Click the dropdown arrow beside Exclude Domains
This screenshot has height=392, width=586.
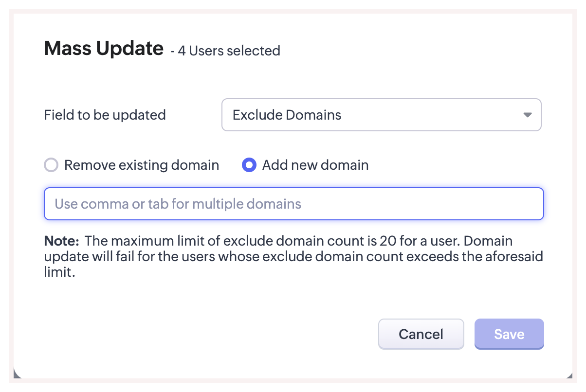pos(527,115)
